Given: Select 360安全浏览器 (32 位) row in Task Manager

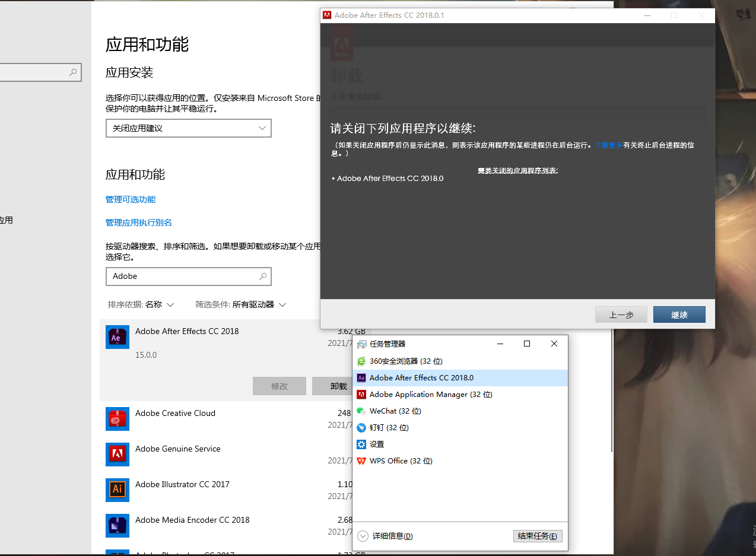Looking at the screenshot, I should tap(460, 361).
